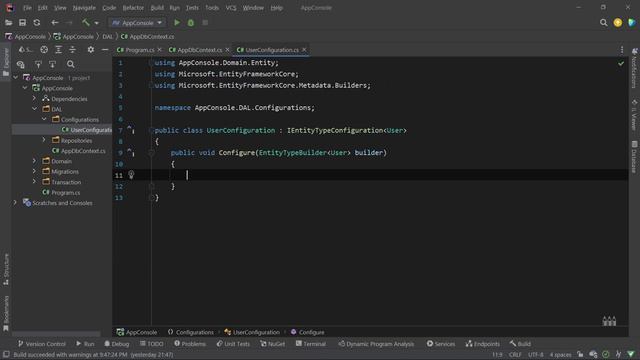The image size is (640, 360).
Task: Click the lightbulb quick-fix icon on line 11
Action: pyautogui.click(x=131, y=175)
